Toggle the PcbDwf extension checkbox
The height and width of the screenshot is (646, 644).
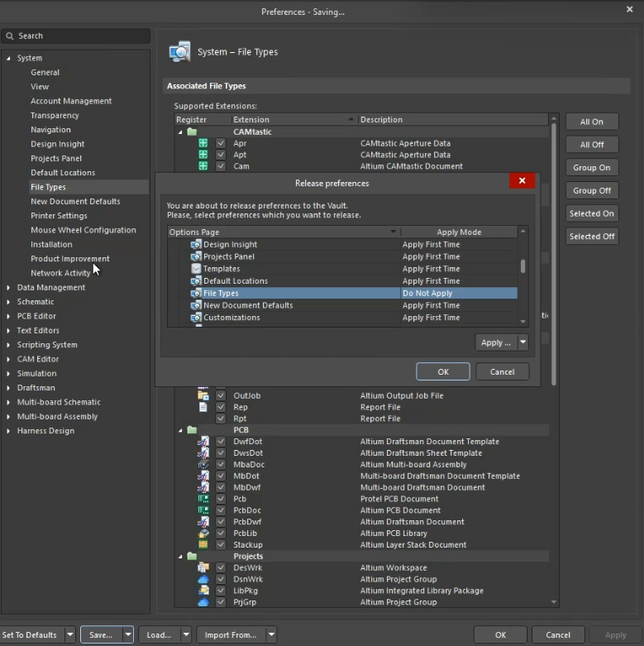pos(221,522)
